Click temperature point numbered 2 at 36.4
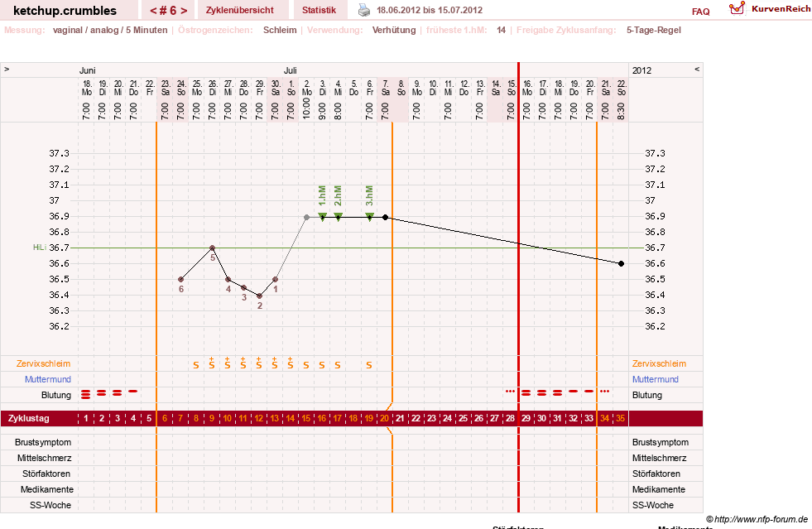This screenshot has width=812, height=529. 259,296
